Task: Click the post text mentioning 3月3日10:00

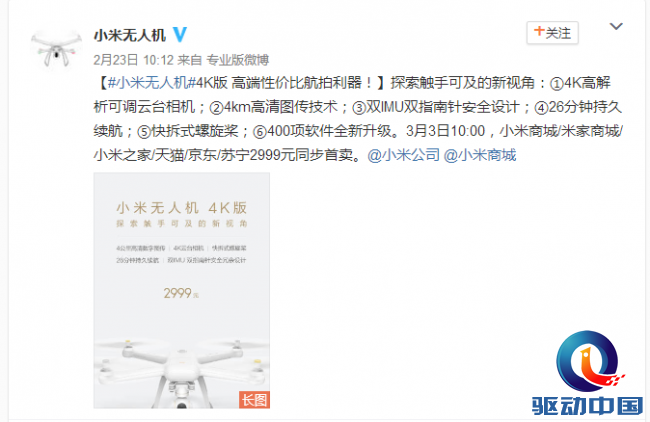Action: [x=445, y=131]
